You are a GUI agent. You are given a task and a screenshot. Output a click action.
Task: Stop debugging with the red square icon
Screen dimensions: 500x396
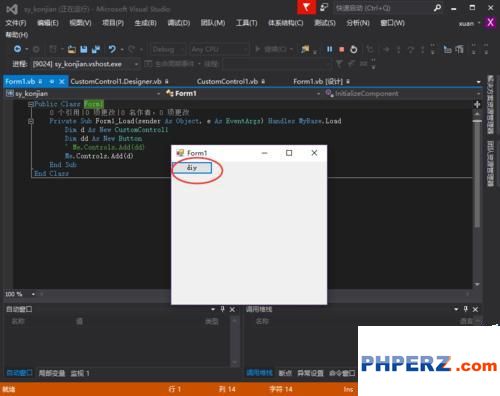tap(341, 49)
